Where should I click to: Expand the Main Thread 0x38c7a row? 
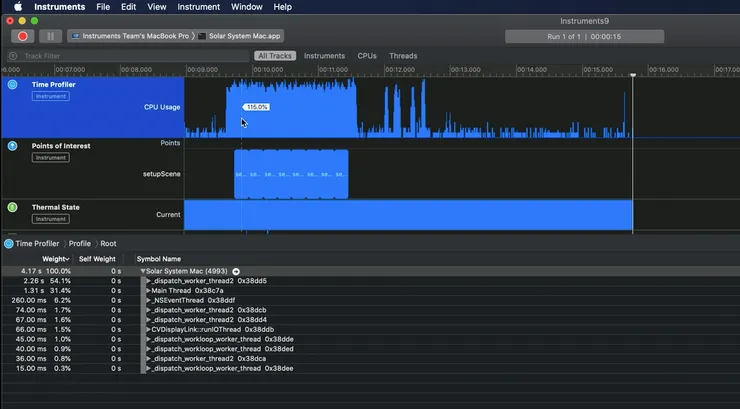click(x=148, y=290)
